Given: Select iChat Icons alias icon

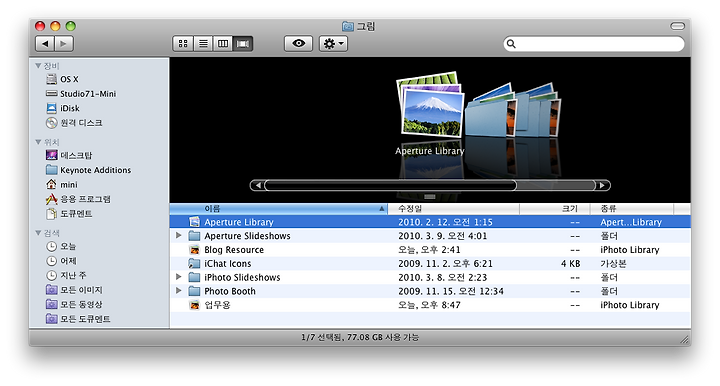Looking at the screenshot, I should click(x=195, y=263).
